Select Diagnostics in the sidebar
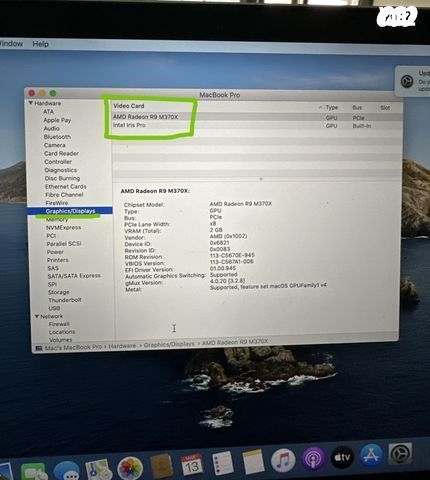 click(61, 170)
